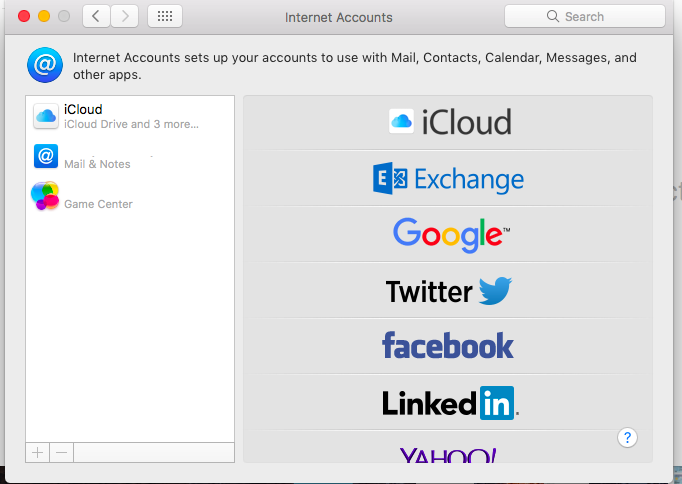
Task: Choose Google as the account type
Action: point(448,234)
